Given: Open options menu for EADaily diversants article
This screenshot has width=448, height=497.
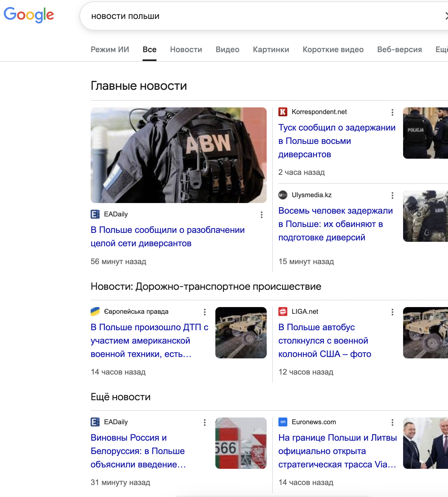Looking at the screenshot, I should coord(261,215).
